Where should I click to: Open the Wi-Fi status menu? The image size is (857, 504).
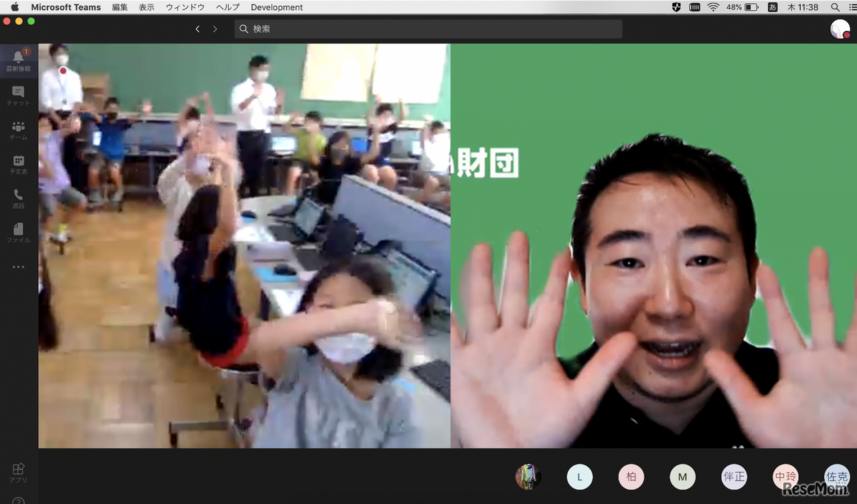pyautogui.click(x=713, y=7)
